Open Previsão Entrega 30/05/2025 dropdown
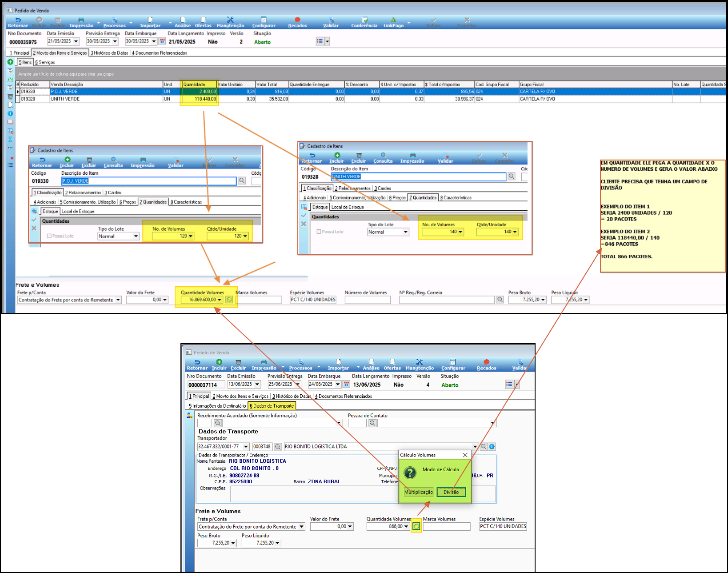This screenshot has width=728, height=573. click(x=115, y=41)
